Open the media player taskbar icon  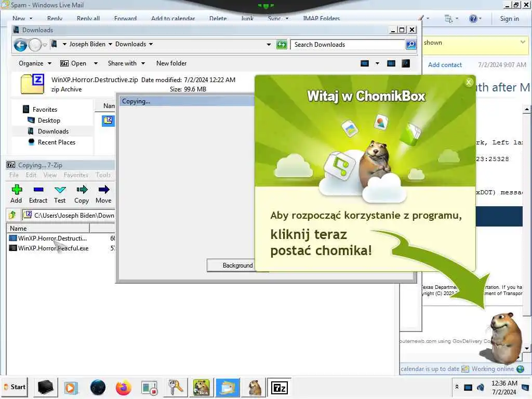71,388
